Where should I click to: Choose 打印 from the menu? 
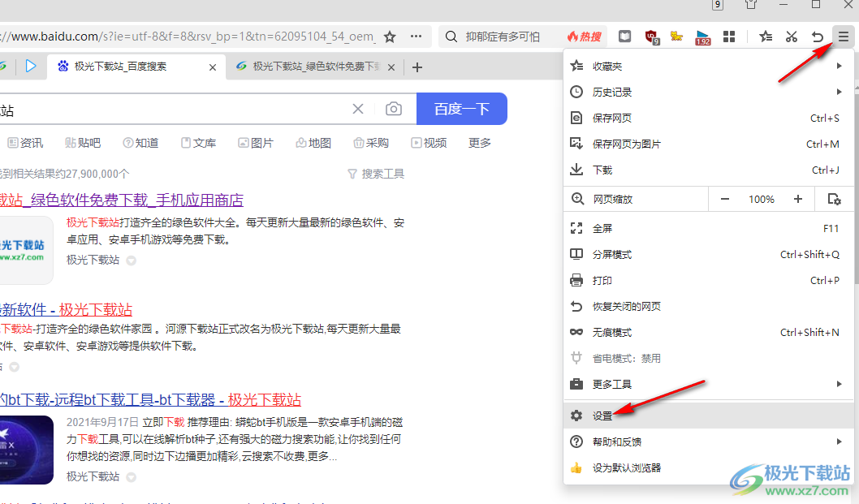point(709,281)
